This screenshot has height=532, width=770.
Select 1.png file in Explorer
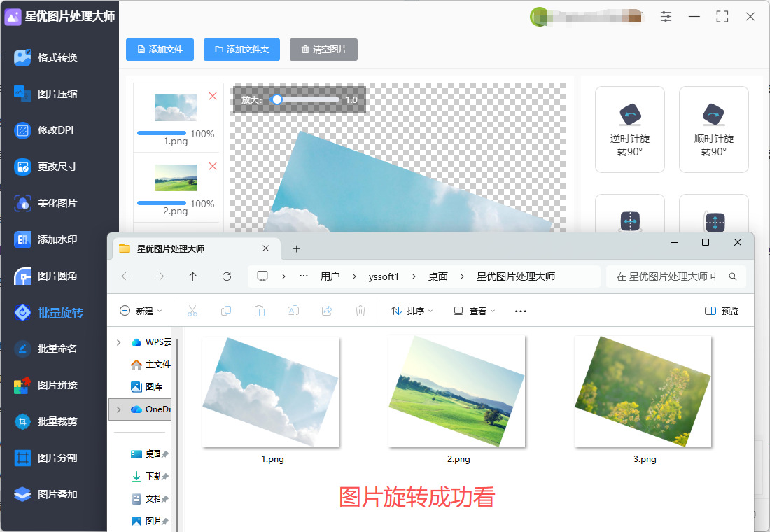[272, 400]
